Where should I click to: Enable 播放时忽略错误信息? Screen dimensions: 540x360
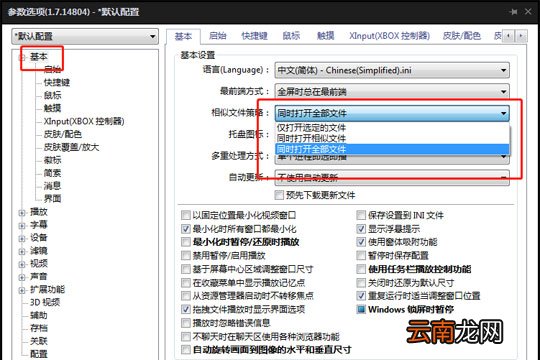click(x=186, y=323)
